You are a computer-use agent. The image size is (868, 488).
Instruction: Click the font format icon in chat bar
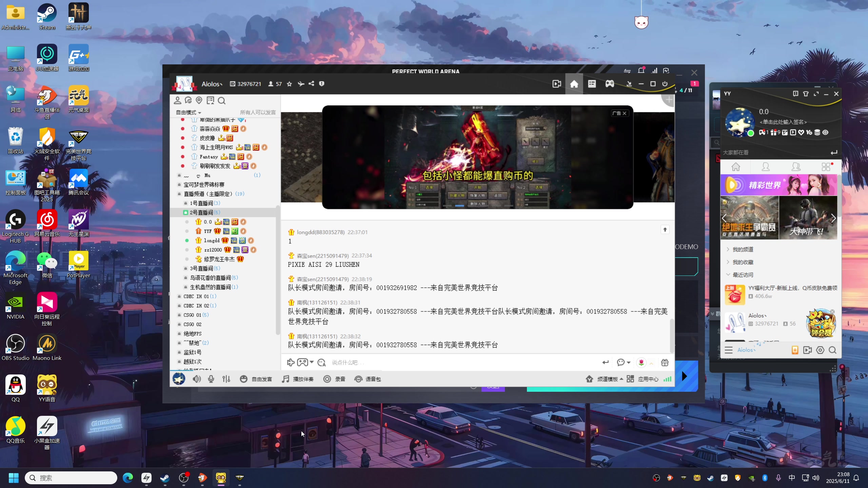[321, 363]
